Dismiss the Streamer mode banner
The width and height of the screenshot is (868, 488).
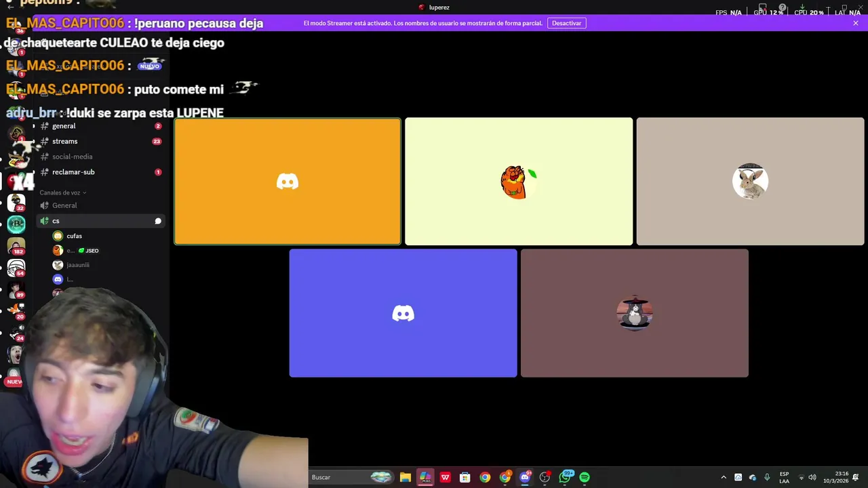pyautogui.click(x=856, y=23)
